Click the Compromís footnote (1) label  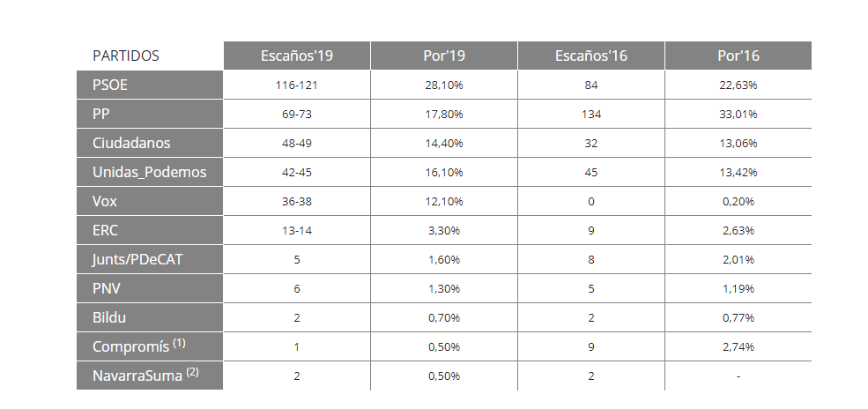(x=179, y=343)
